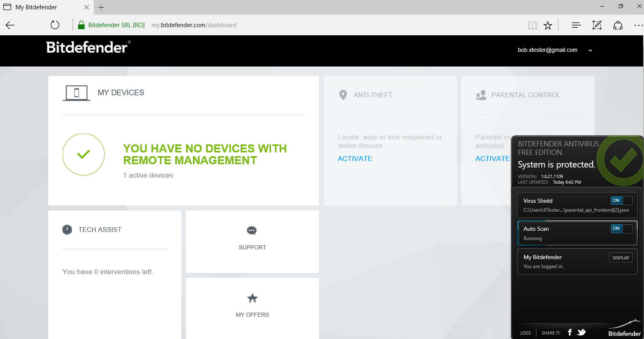The width and height of the screenshot is (644, 339).
Task: Click the address bar URL field
Action: [x=194, y=25]
